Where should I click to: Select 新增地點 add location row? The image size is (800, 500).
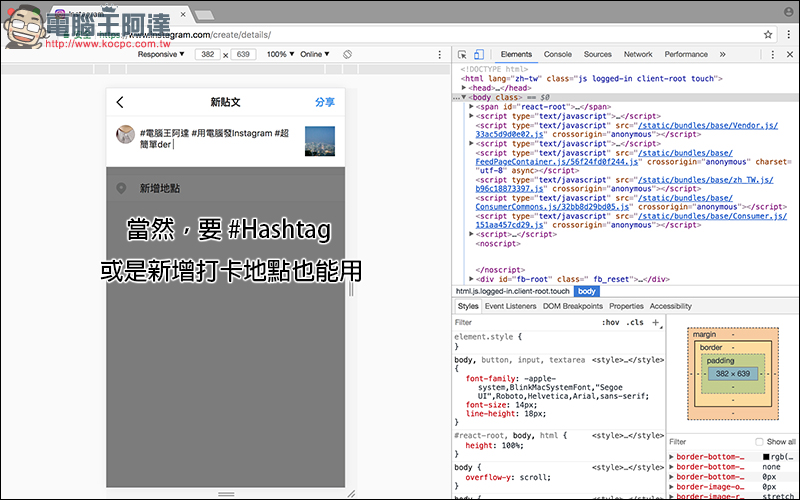226,188
